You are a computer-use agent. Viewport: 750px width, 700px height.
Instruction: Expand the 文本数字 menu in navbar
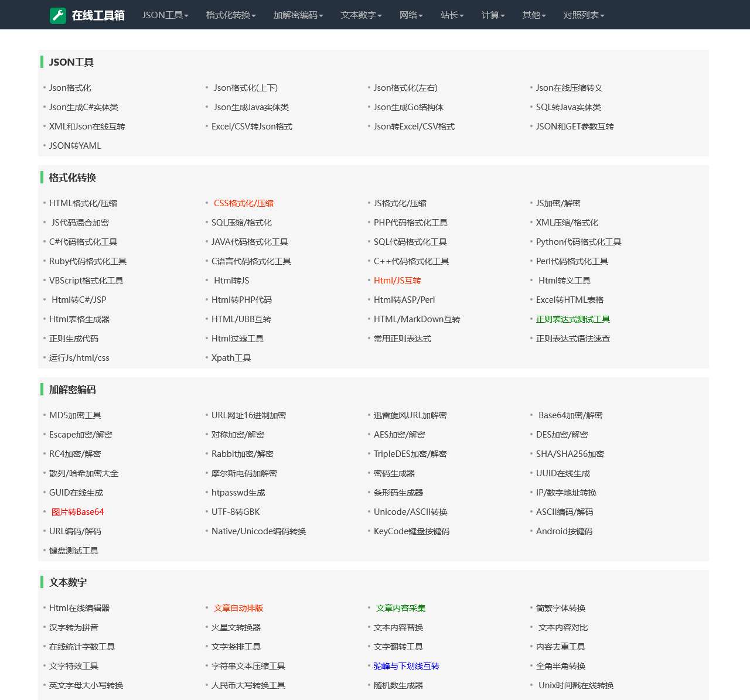(x=361, y=15)
